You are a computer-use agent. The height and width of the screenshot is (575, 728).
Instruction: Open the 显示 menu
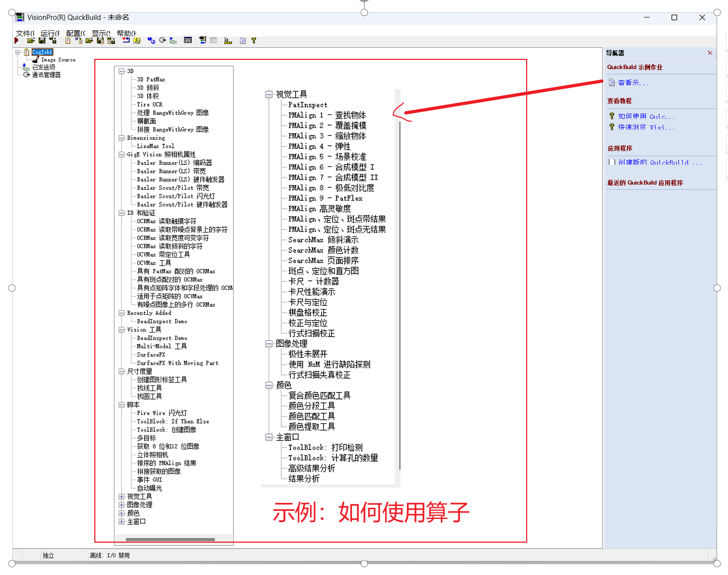(101, 33)
